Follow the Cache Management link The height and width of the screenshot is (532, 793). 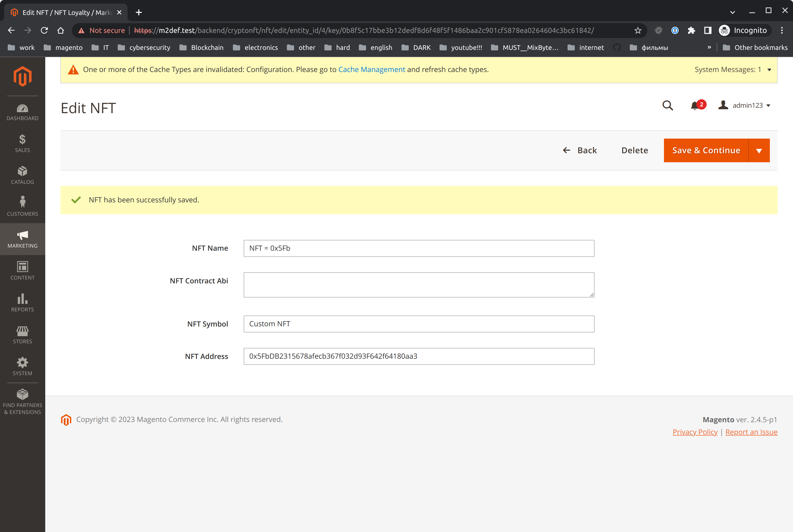[371, 70]
